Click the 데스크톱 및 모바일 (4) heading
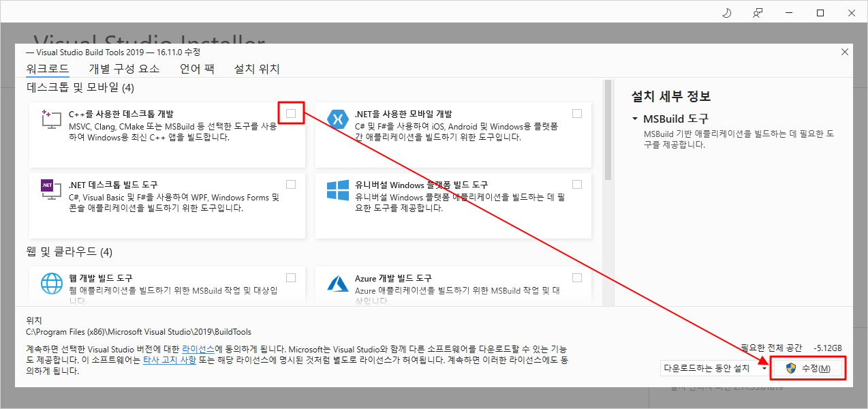868x409 pixels. pos(80,87)
